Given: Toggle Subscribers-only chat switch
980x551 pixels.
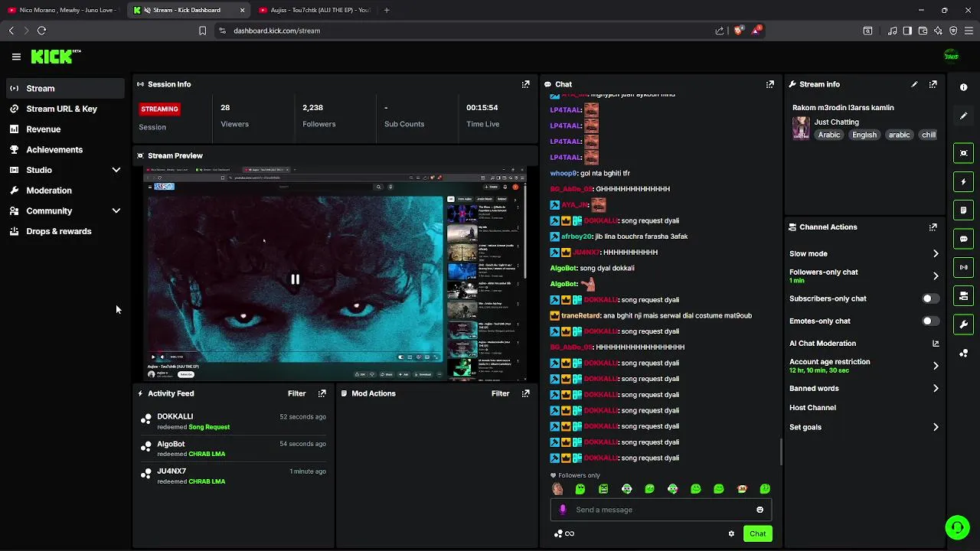Looking at the screenshot, I should tap(929, 298).
